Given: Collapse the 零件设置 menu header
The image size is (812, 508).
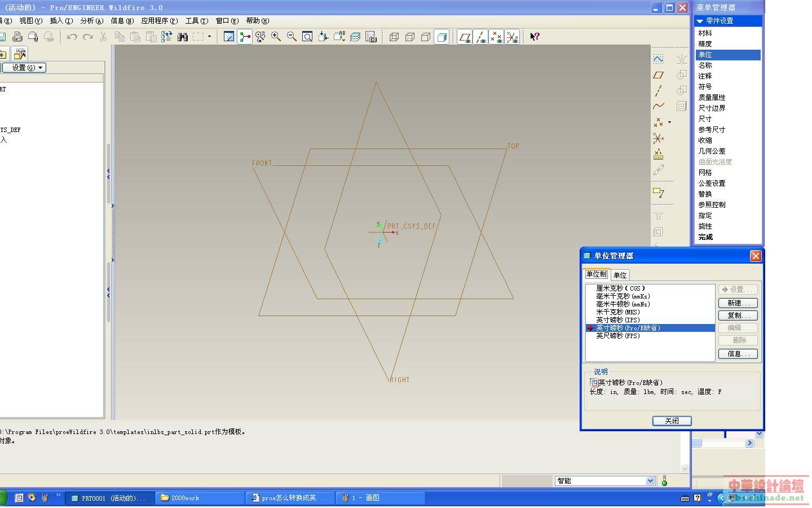Looking at the screenshot, I should (728, 20).
